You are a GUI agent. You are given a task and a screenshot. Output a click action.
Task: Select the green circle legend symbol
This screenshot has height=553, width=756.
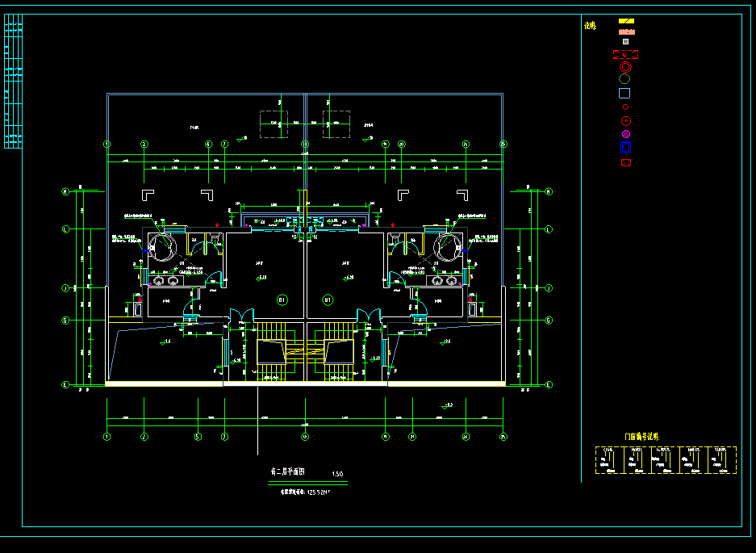point(624,79)
